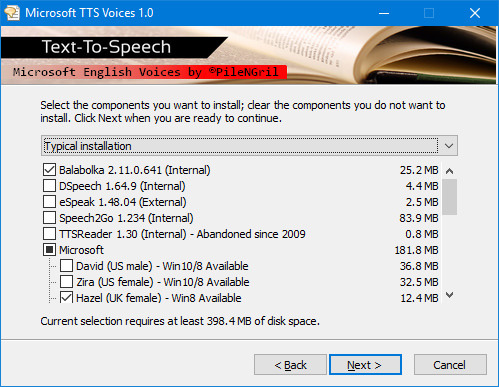The height and width of the screenshot is (387, 499).
Task: Select Zira (US female) - Win10/8 Available label
Action: 163,282
